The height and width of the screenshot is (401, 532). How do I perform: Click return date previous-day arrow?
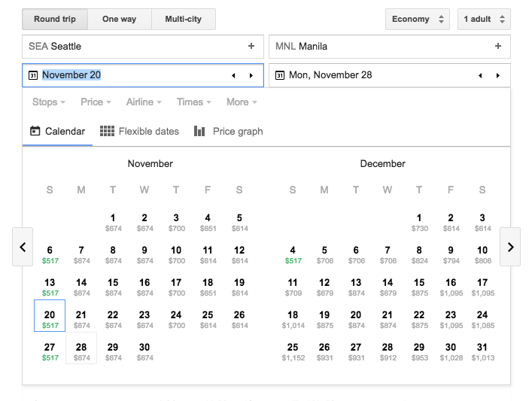click(480, 75)
